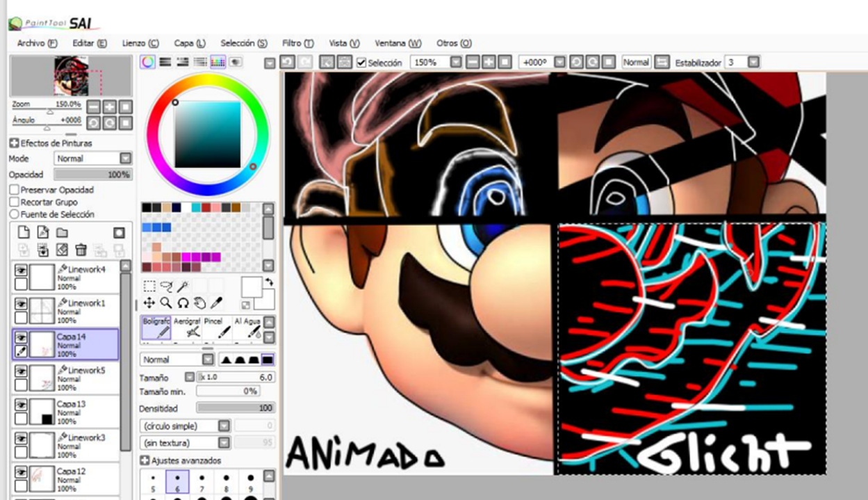Show the color wheel panel
Viewport: 868px width, 500px height.
point(147,62)
